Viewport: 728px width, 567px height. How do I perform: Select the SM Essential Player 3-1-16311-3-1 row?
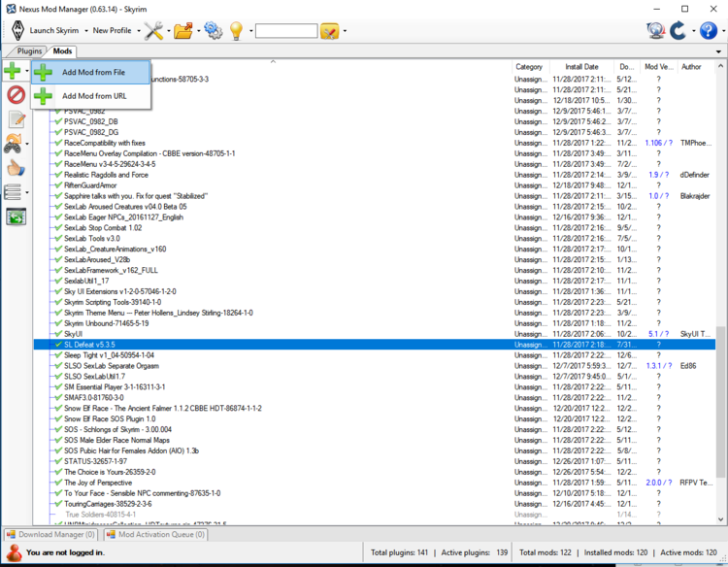[375, 386]
